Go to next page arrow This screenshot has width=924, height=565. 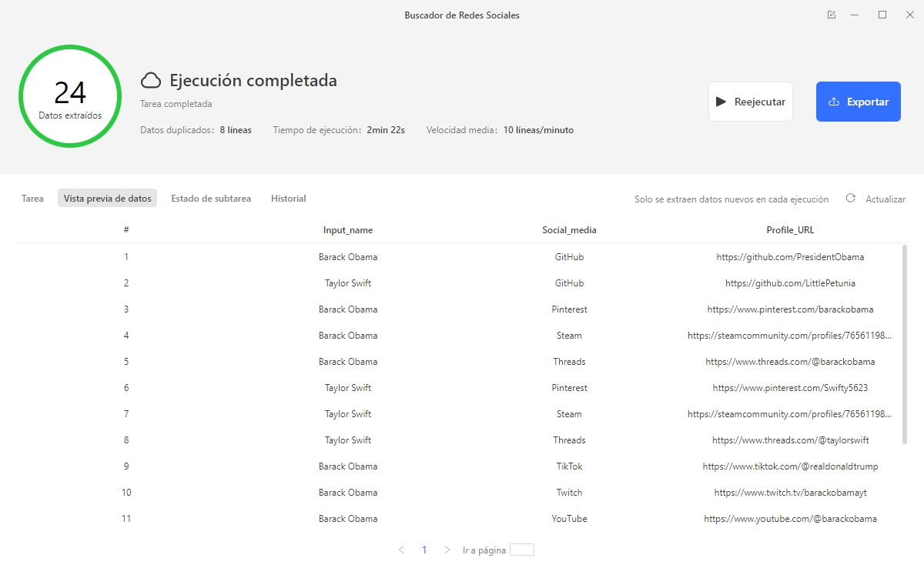coord(447,550)
